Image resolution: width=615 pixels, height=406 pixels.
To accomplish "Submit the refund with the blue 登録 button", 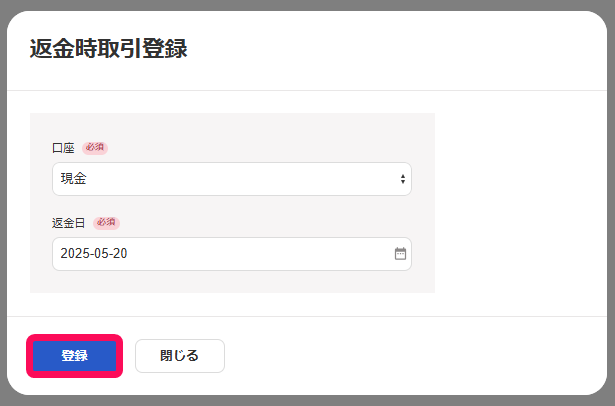I will (75, 356).
